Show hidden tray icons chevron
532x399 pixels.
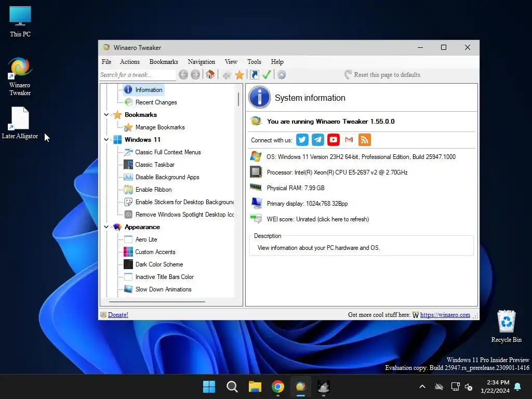pos(422,387)
